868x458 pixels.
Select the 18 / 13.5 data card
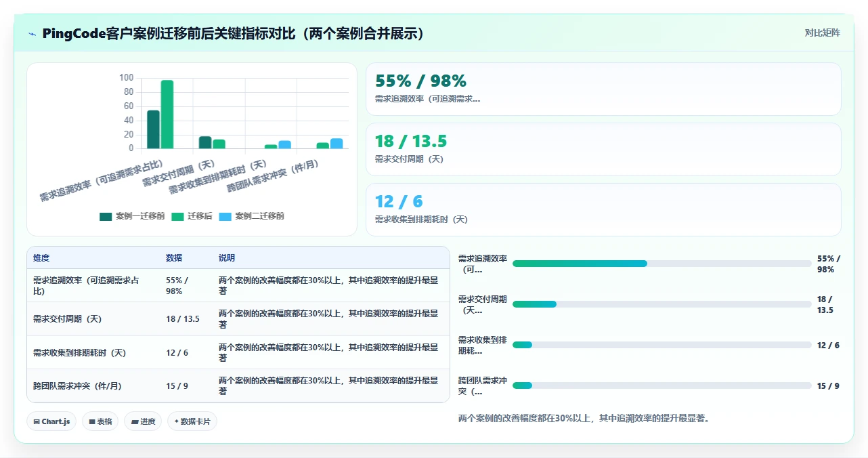(603, 149)
